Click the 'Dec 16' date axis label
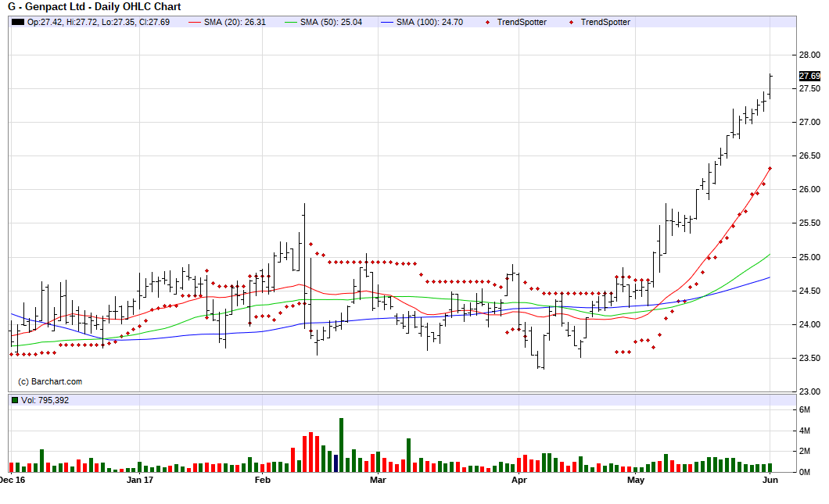 click(13, 480)
